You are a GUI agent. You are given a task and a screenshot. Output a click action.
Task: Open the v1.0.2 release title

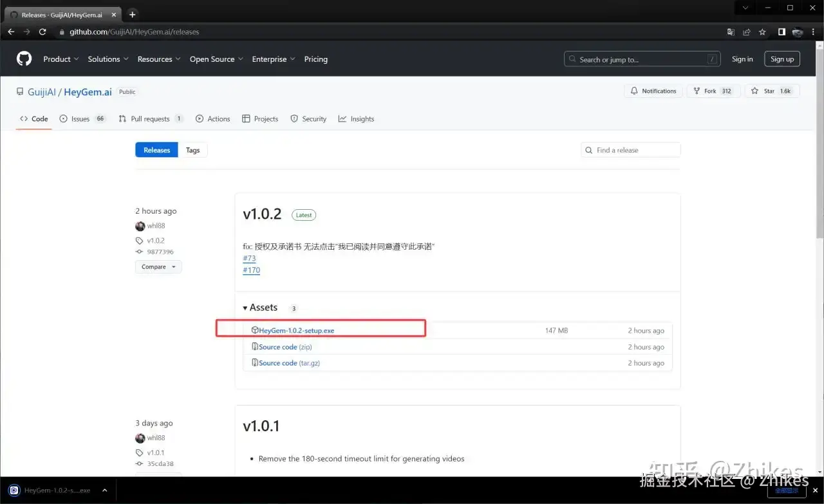262,214
